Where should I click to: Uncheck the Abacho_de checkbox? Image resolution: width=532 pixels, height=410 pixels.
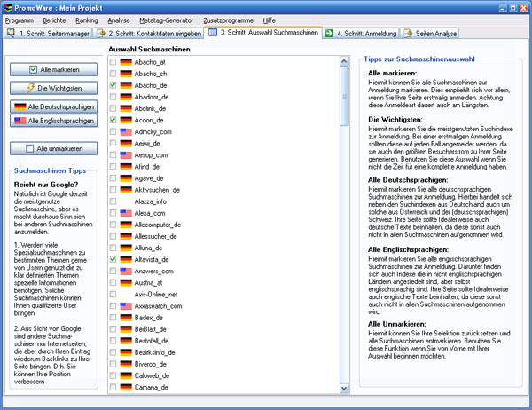click(x=113, y=85)
